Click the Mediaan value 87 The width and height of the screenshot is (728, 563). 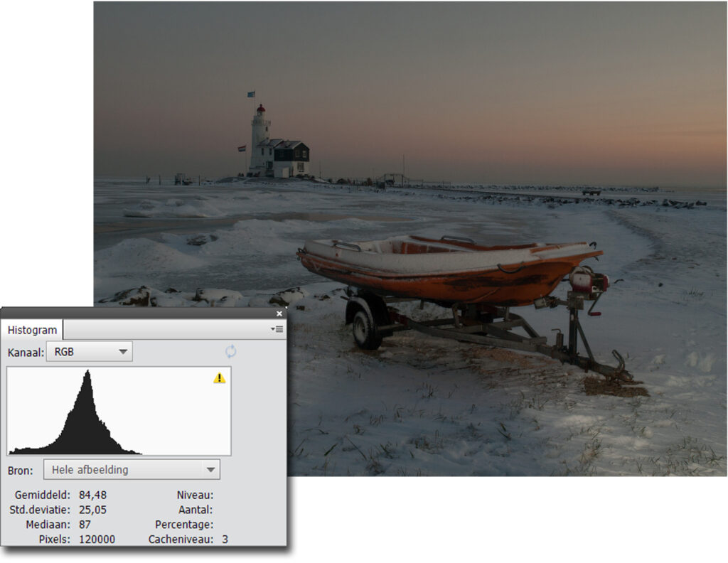(86, 525)
